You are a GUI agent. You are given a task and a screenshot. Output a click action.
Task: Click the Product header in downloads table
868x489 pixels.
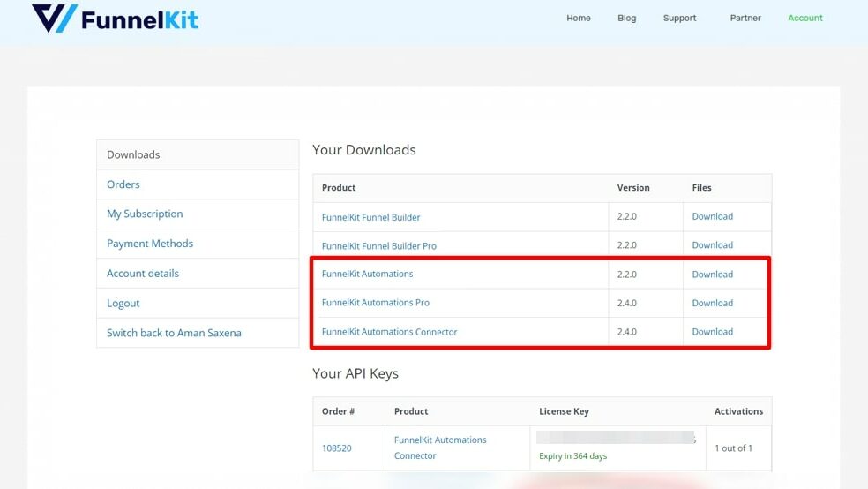click(339, 188)
